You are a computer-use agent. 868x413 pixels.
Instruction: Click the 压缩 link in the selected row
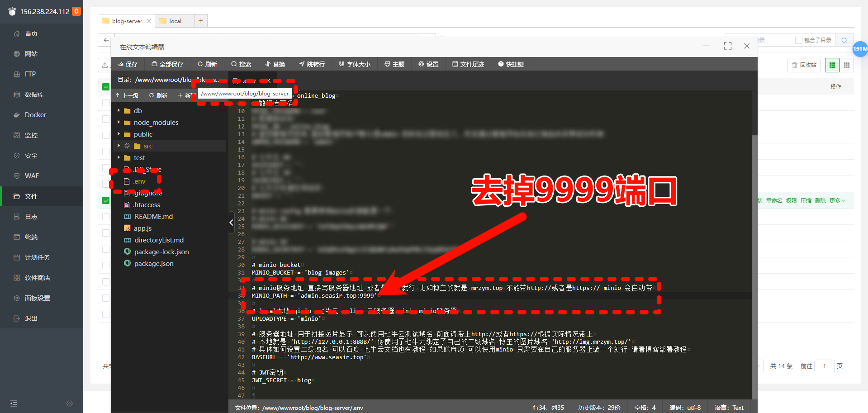(x=806, y=200)
